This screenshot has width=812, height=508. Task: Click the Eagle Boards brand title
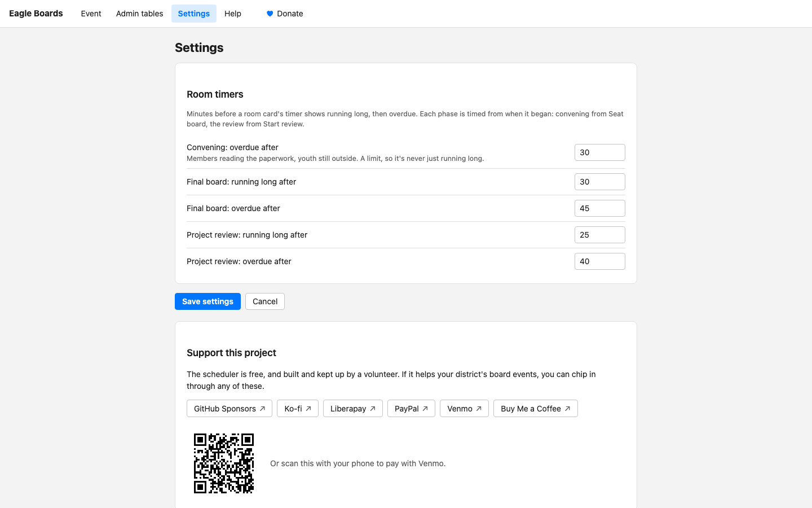(36, 14)
